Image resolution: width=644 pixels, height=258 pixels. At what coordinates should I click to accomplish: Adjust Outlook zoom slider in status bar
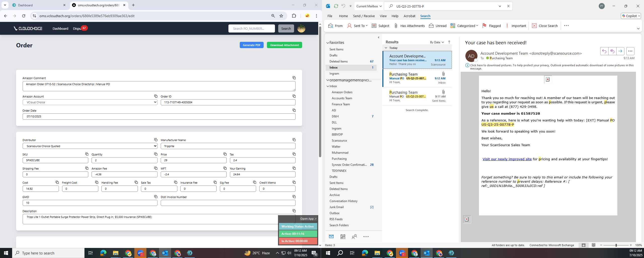(x=616, y=245)
